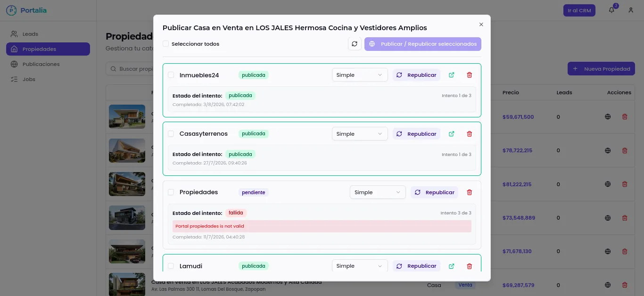The width and height of the screenshot is (644, 296).
Task: Click the refresh icon next to Publicar button
Action: (x=355, y=44)
